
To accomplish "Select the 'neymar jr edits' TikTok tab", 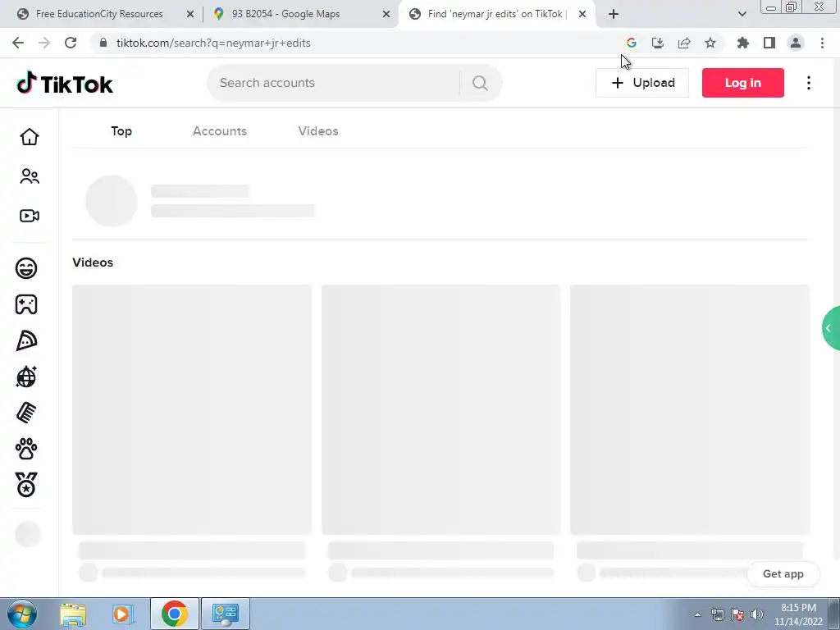I will (496, 14).
